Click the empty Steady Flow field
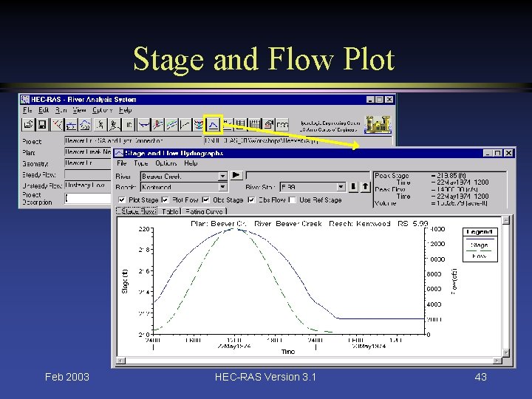The width and height of the screenshot is (532, 399). [x=88, y=174]
